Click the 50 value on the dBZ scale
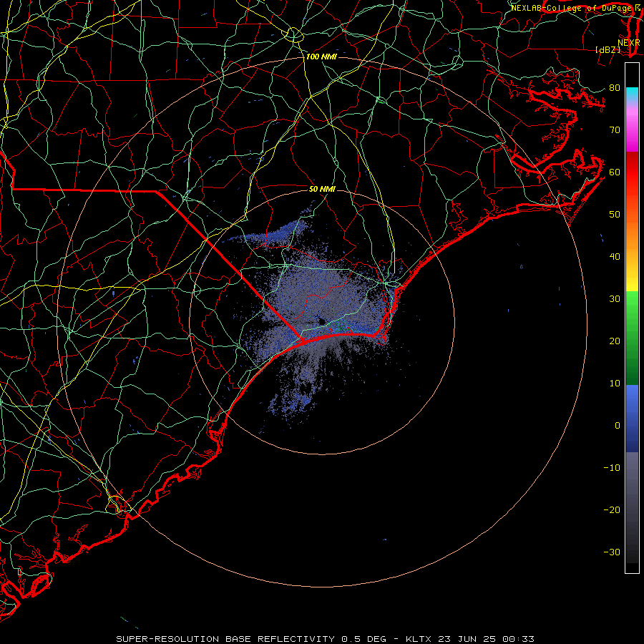This screenshot has width=644, height=644. click(x=615, y=215)
